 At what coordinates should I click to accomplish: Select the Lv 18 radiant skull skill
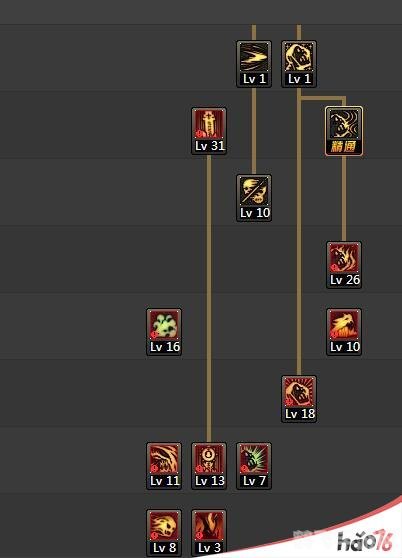[x=299, y=399]
